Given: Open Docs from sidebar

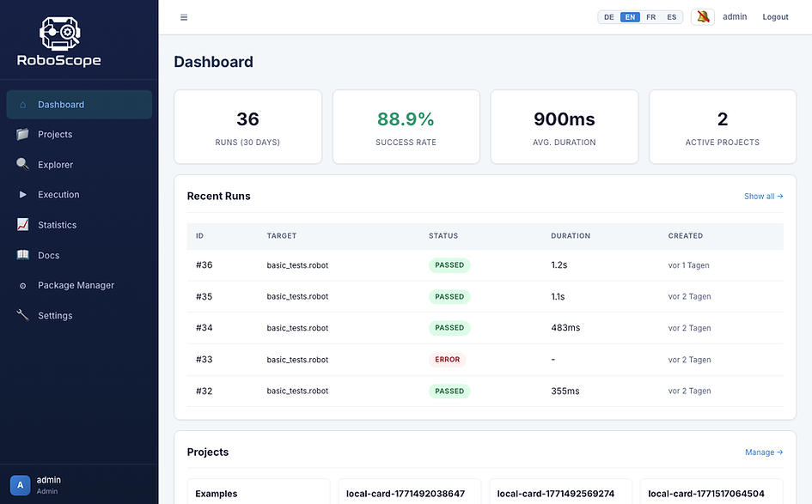Looking at the screenshot, I should pyautogui.click(x=79, y=255).
